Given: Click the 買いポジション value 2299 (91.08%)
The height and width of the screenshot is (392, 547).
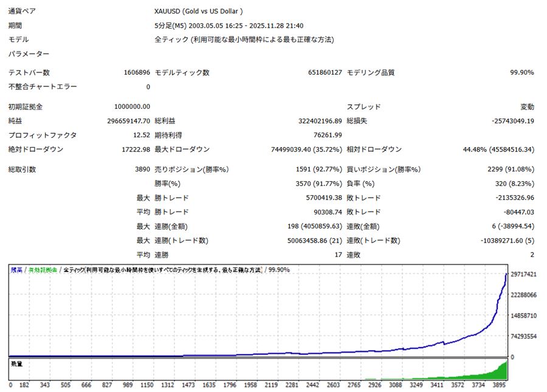Looking at the screenshot, I should [511, 170].
